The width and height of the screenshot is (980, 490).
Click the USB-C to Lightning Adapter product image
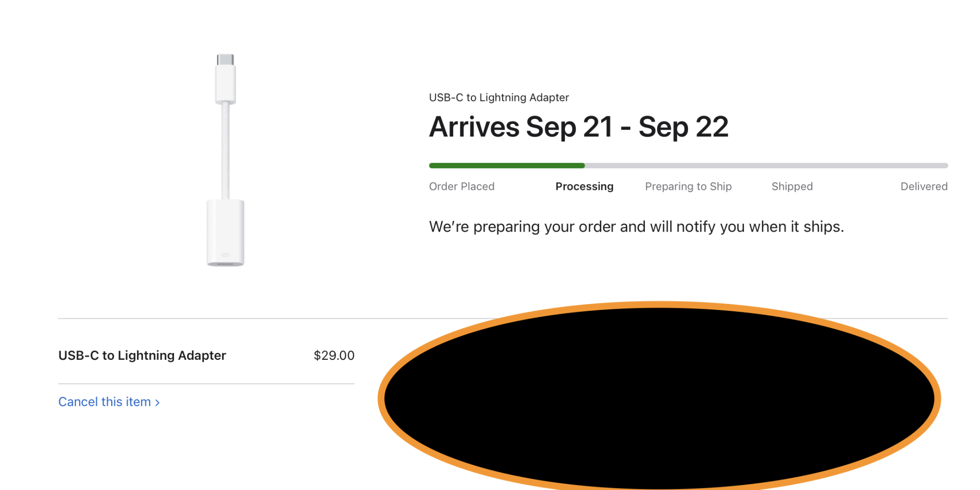(225, 160)
